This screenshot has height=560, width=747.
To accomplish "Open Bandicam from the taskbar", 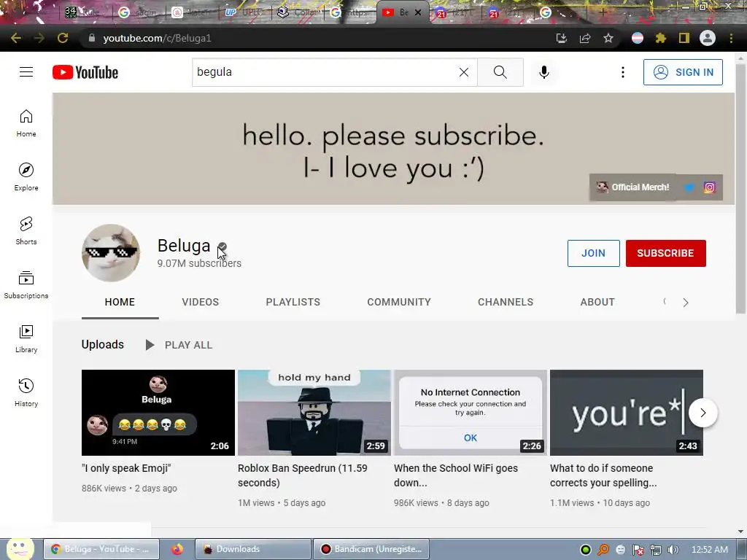I will point(371,549).
